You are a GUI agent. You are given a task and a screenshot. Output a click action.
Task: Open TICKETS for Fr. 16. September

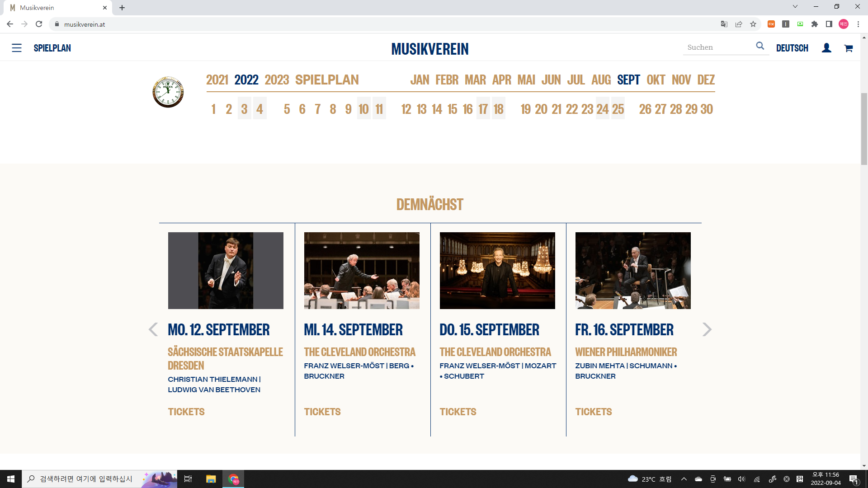point(594,412)
